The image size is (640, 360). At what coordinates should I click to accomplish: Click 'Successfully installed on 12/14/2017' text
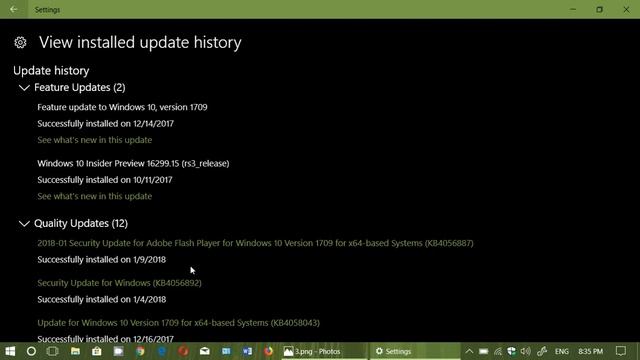pos(106,124)
